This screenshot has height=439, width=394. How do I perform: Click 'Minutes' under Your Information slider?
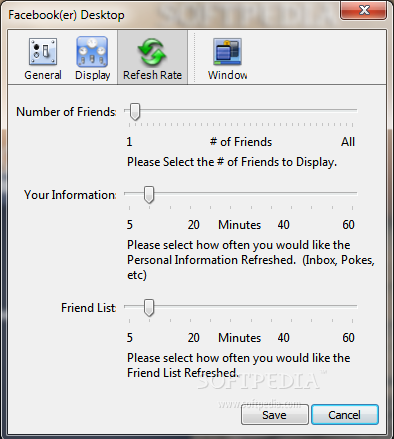239,225
